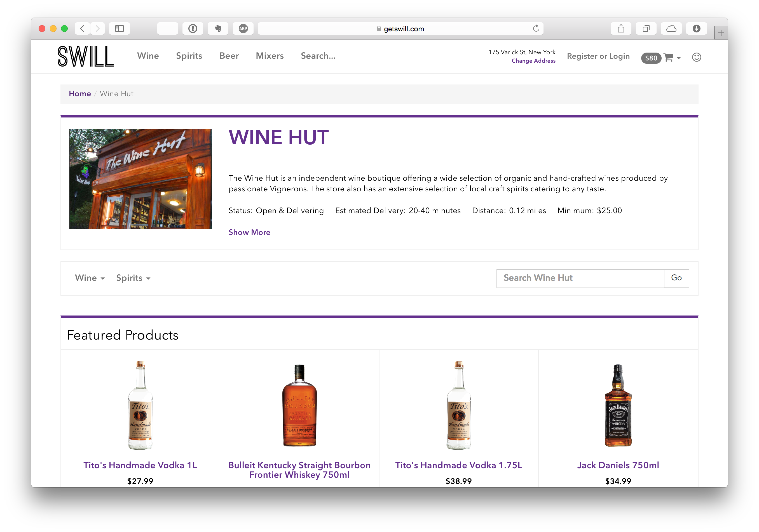
Task: Toggle the Safari sidebar button
Action: (x=119, y=29)
